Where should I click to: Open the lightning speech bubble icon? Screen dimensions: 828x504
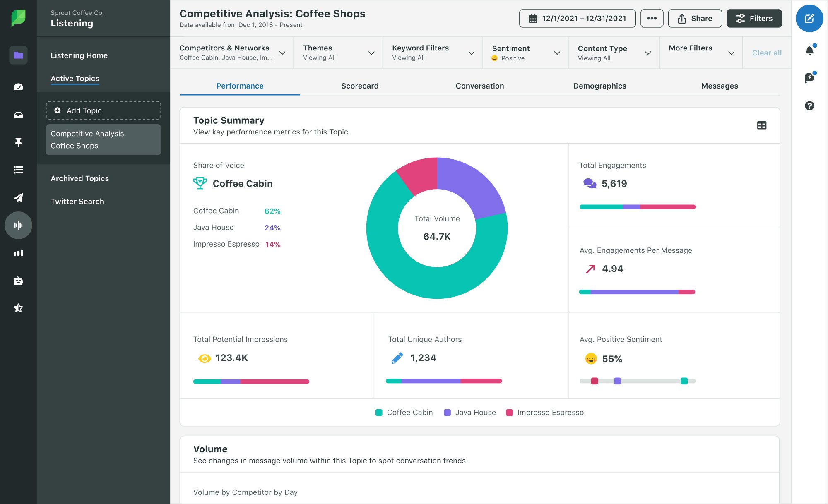(x=809, y=78)
